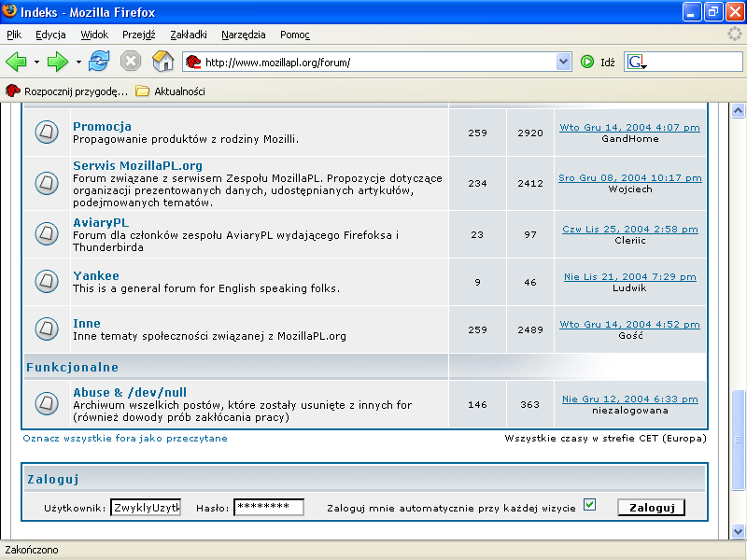Expand the address bar URL history dropdown

coord(564,62)
